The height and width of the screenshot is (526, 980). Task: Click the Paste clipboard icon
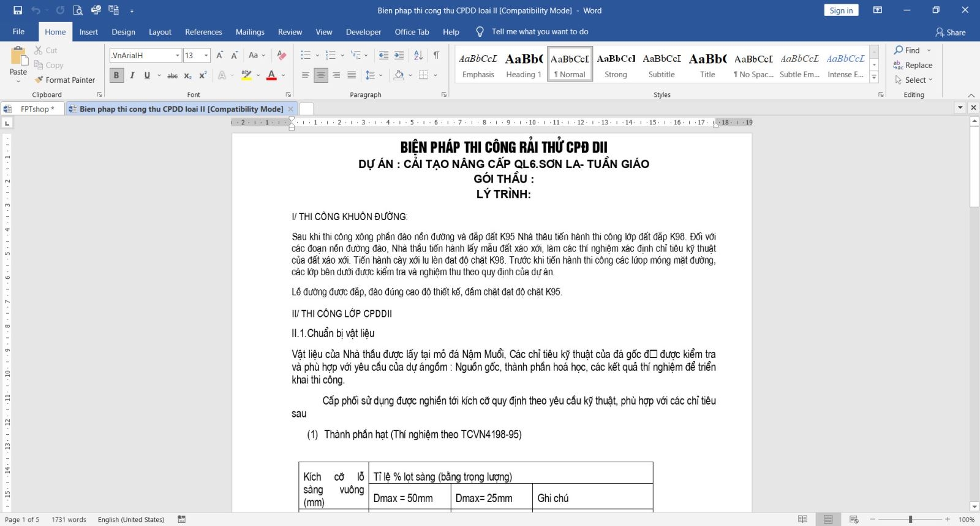18,56
